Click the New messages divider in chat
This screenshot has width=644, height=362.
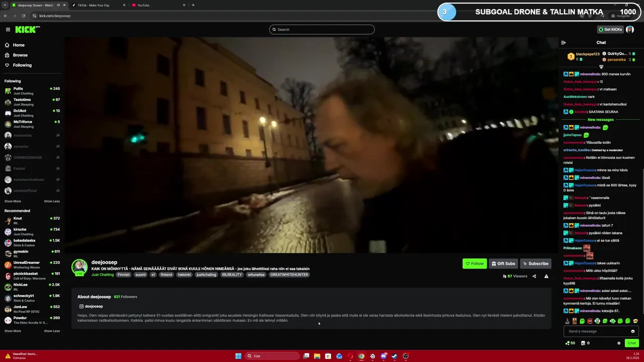click(601, 120)
